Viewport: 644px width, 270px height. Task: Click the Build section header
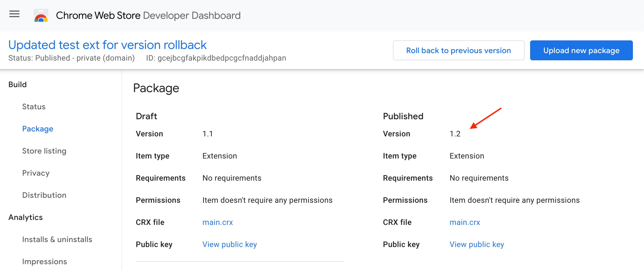17,84
